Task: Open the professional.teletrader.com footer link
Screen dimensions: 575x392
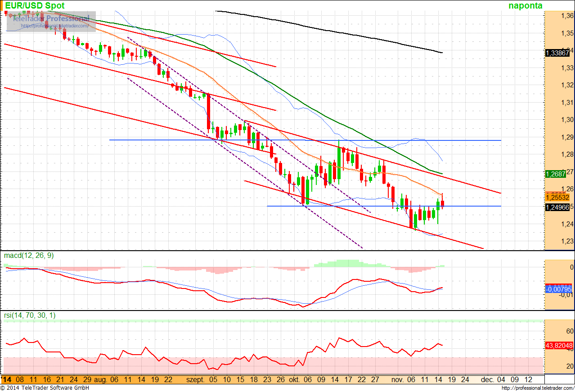Action: click(538, 388)
